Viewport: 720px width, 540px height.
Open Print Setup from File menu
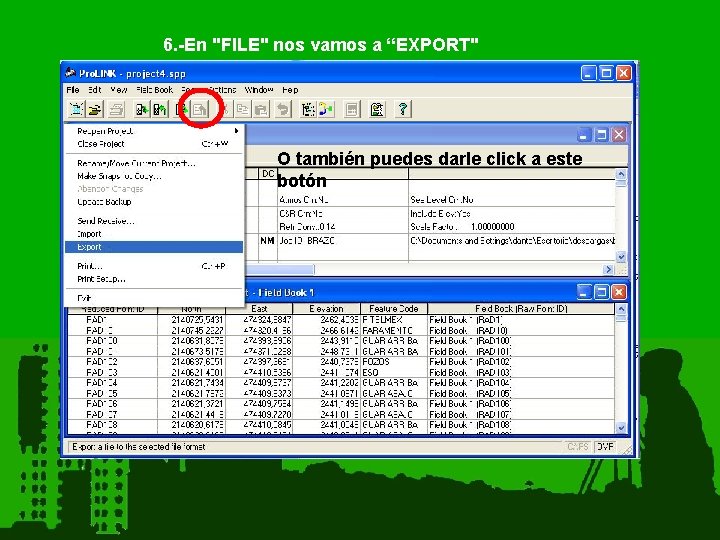(154, 279)
